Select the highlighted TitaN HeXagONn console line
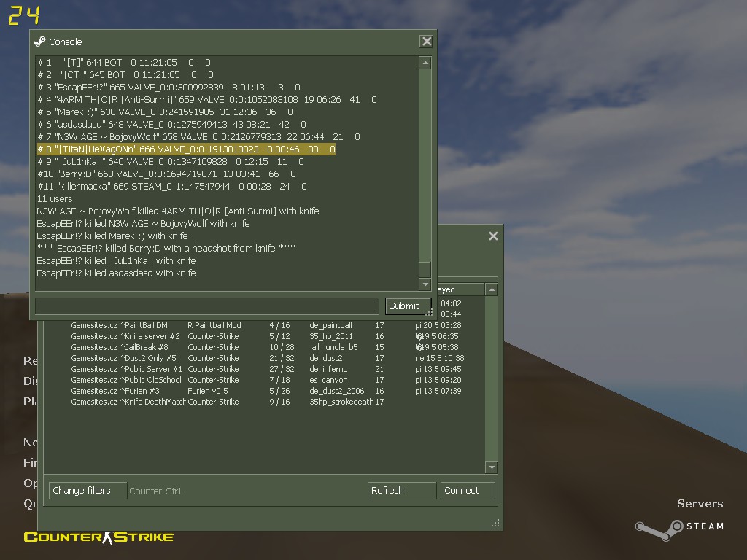Image resolution: width=747 pixels, height=560 pixels. coord(186,149)
